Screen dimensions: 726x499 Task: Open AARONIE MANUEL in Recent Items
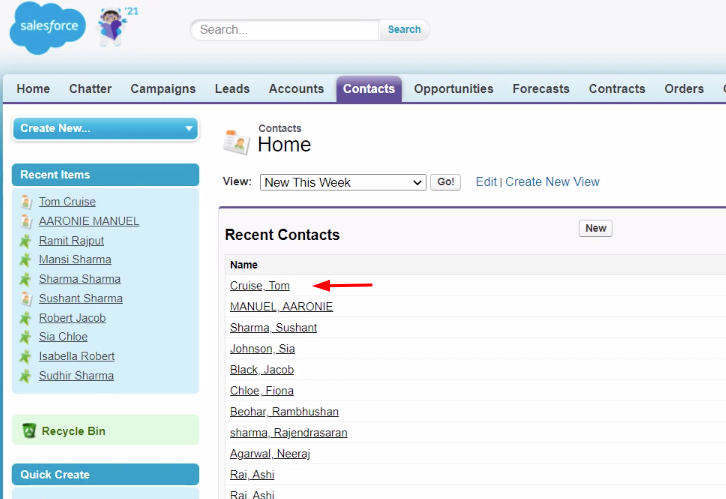pos(89,221)
